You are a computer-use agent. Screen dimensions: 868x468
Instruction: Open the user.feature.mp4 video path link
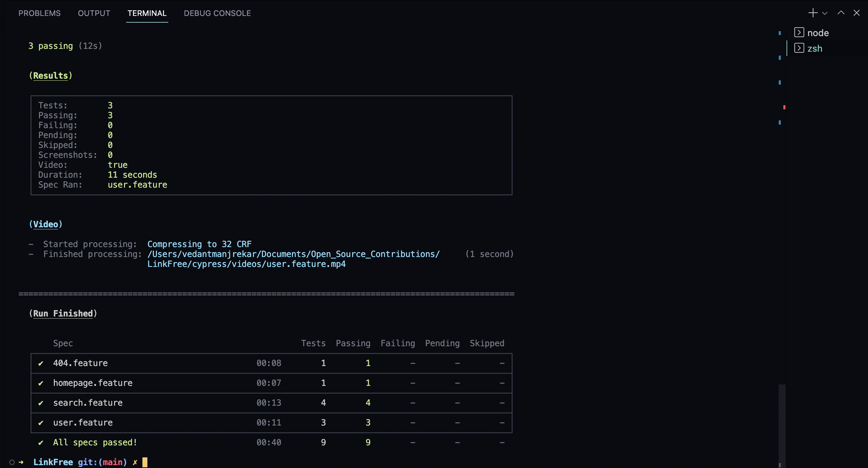tap(246, 264)
